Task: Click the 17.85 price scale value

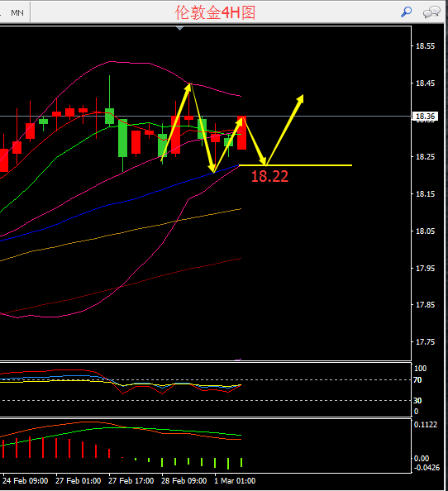Action: 425,304
